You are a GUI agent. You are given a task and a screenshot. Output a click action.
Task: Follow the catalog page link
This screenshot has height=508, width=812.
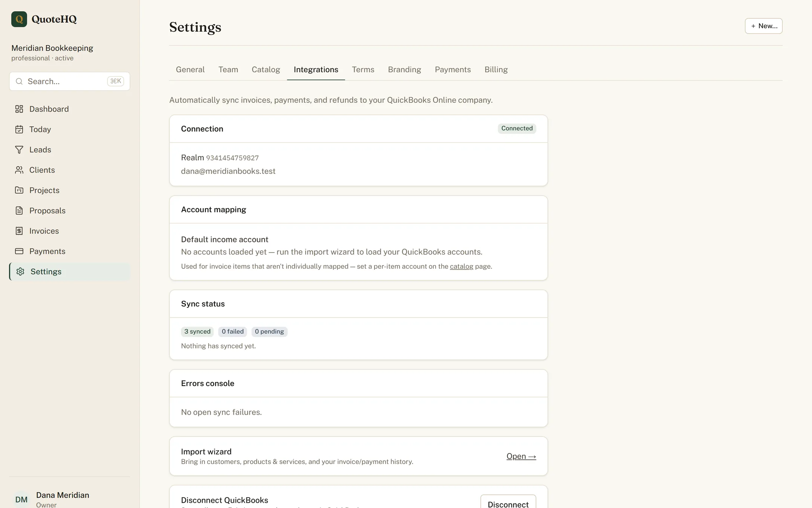(x=461, y=266)
